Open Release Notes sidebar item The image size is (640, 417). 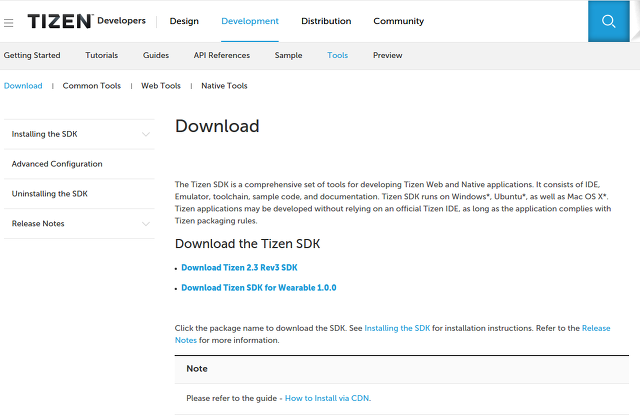point(79,224)
